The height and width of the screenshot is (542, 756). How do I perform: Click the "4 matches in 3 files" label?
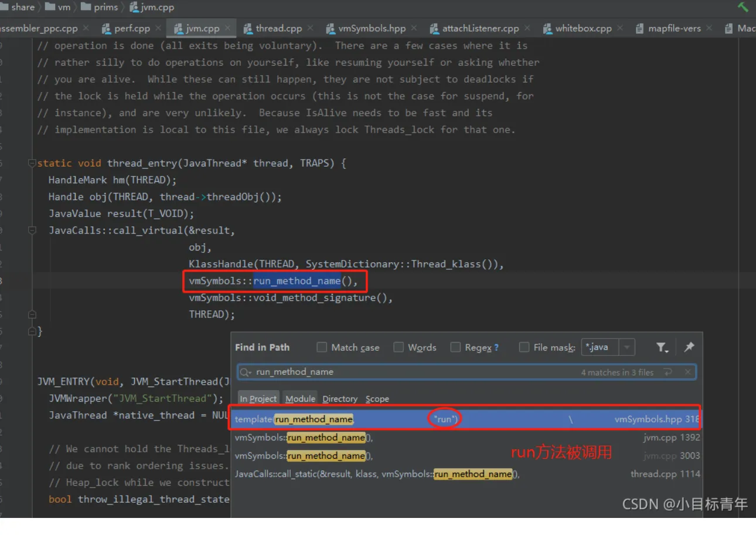pyautogui.click(x=617, y=372)
